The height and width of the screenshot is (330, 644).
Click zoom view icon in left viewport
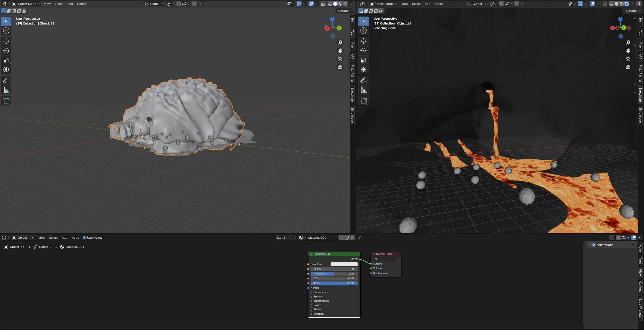click(x=340, y=43)
